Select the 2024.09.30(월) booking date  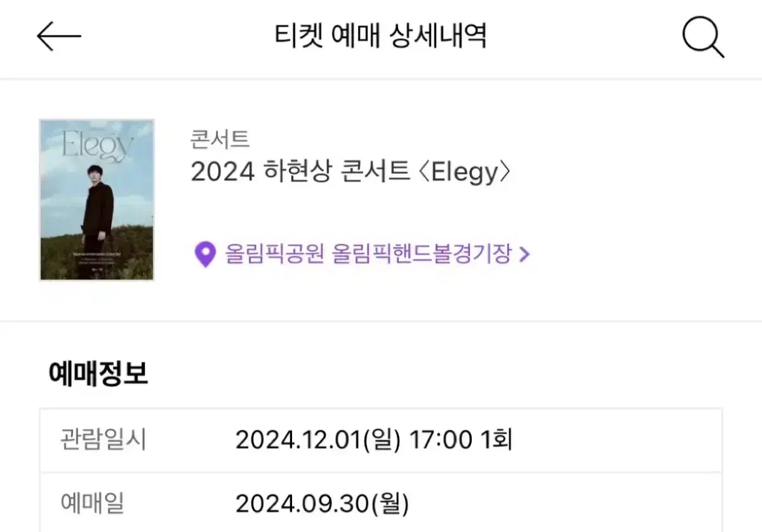pyautogui.click(x=323, y=504)
